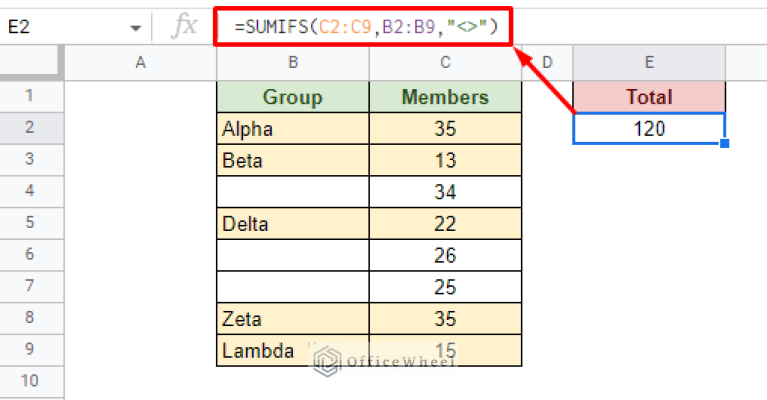Screen dimensions: 767x400
Task: Select column E header
Action: [649, 63]
